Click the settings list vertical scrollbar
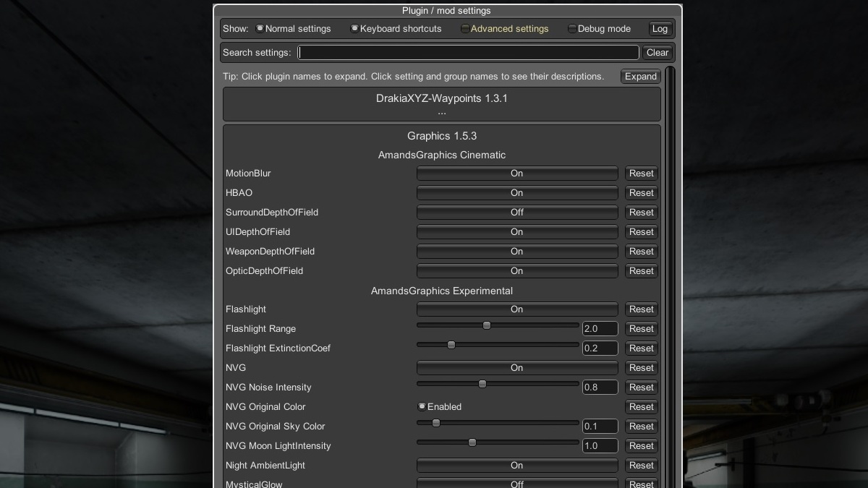868x488 pixels. click(670, 275)
